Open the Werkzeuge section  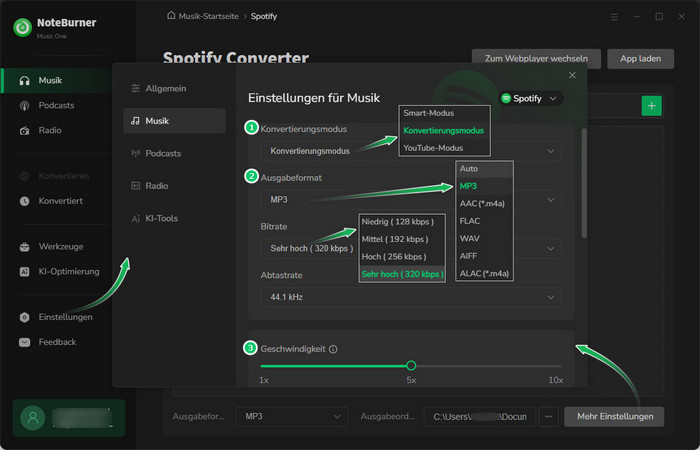tap(61, 246)
